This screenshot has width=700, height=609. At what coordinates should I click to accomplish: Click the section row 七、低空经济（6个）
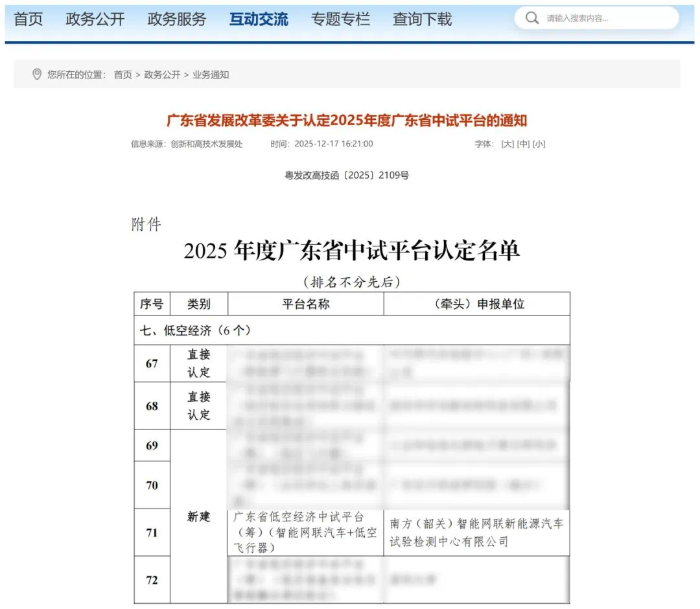352,330
